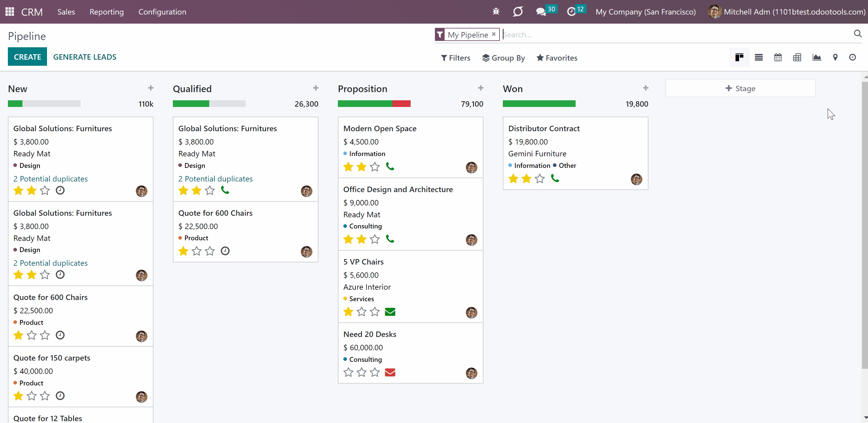Toggle second star on Quote for 150 carpets

pos(32,396)
